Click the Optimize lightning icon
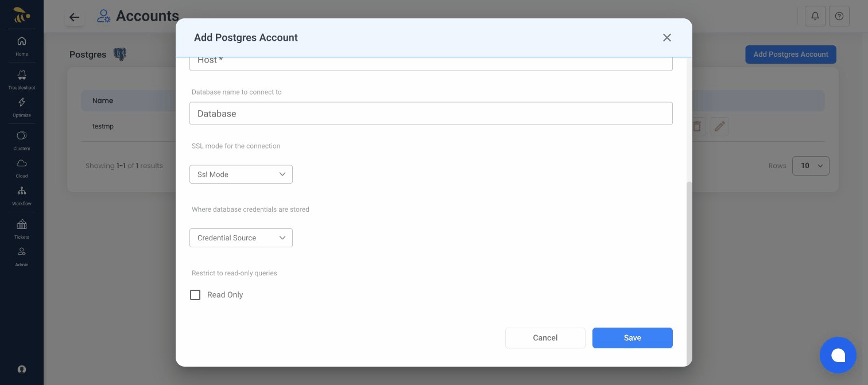This screenshot has height=385, width=868. [22, 102]
